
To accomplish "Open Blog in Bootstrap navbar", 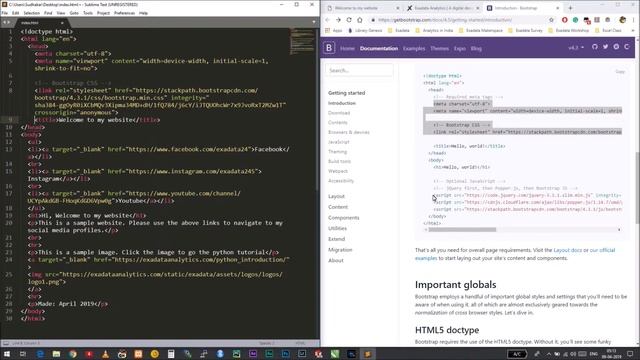I will point(476,49).
